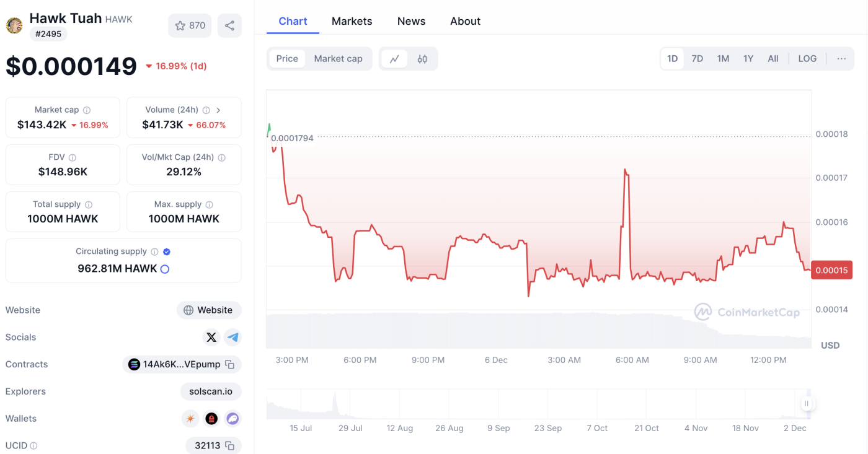
Task: Set chart range to 7D
Action: [697, 59]
